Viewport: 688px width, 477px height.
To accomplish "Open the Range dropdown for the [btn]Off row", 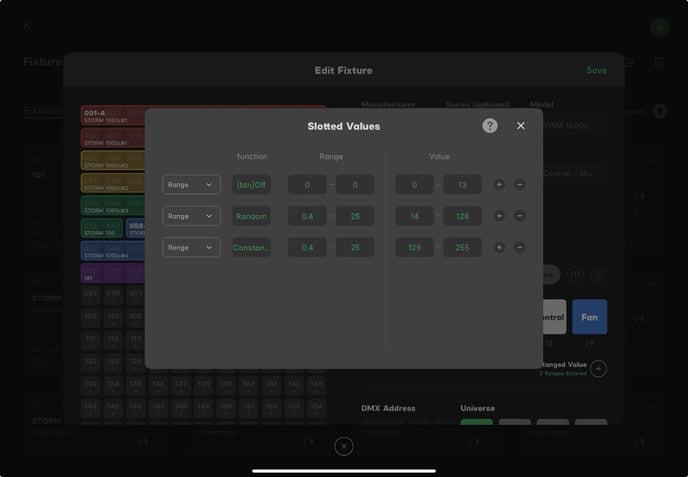I will 191,185.
